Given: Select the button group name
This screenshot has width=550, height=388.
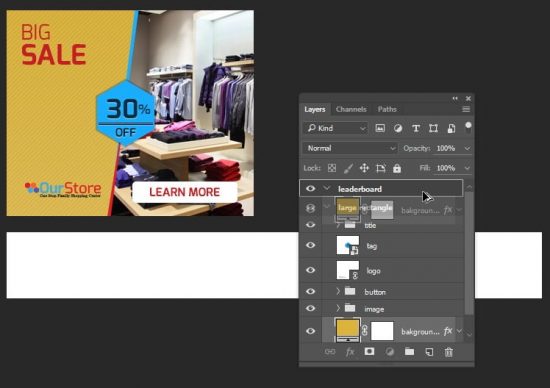Looking at the screenshot, I should coord(375,292).
